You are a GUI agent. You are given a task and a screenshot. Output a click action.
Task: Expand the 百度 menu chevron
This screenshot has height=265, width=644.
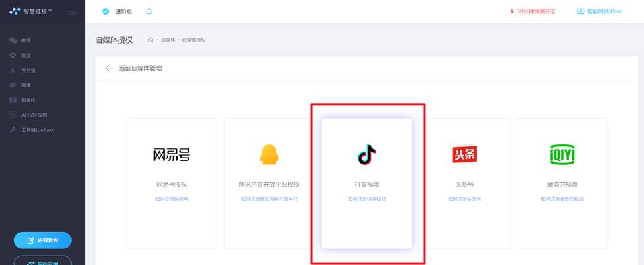74,55
